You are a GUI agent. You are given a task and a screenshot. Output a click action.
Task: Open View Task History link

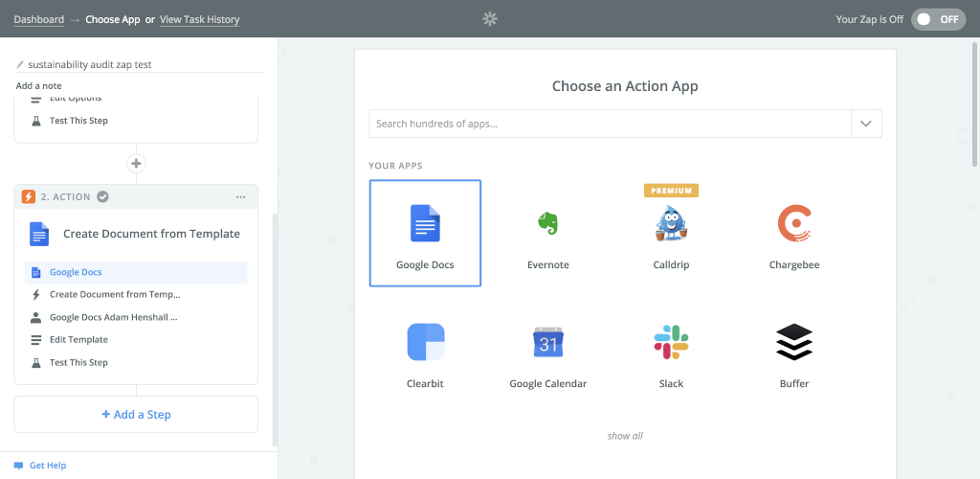click(x=199, y=19)
